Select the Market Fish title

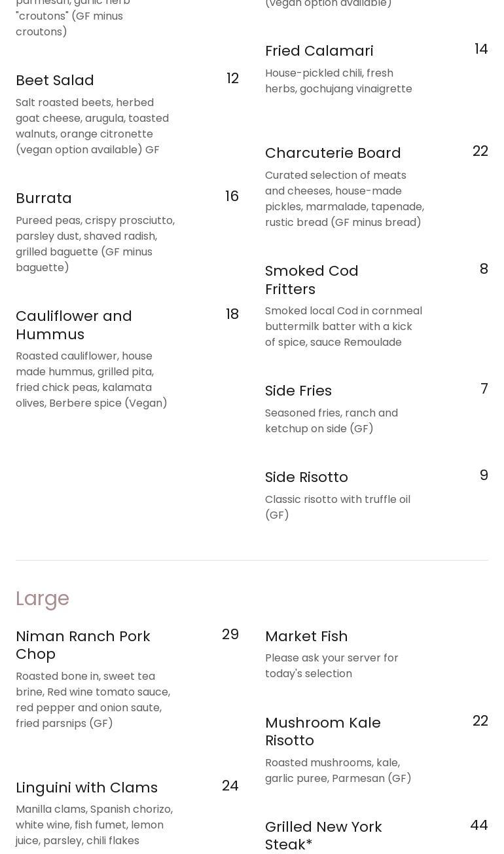306,636
